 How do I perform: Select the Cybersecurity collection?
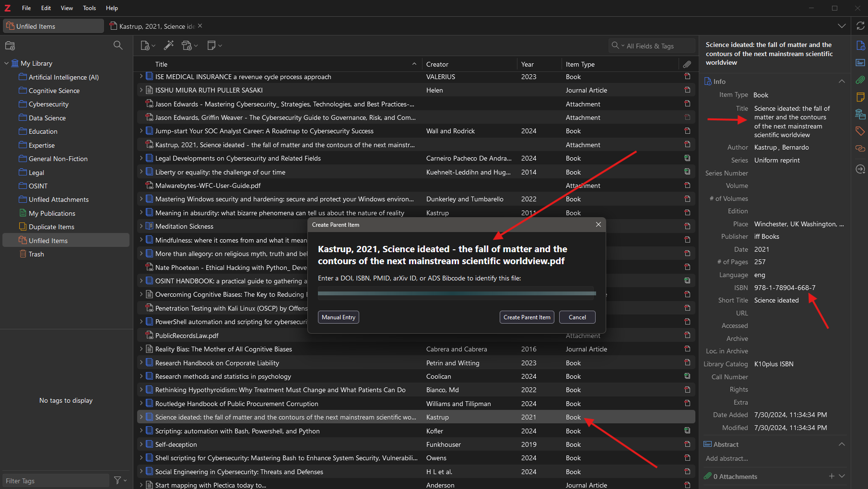(x=48, y=104)
